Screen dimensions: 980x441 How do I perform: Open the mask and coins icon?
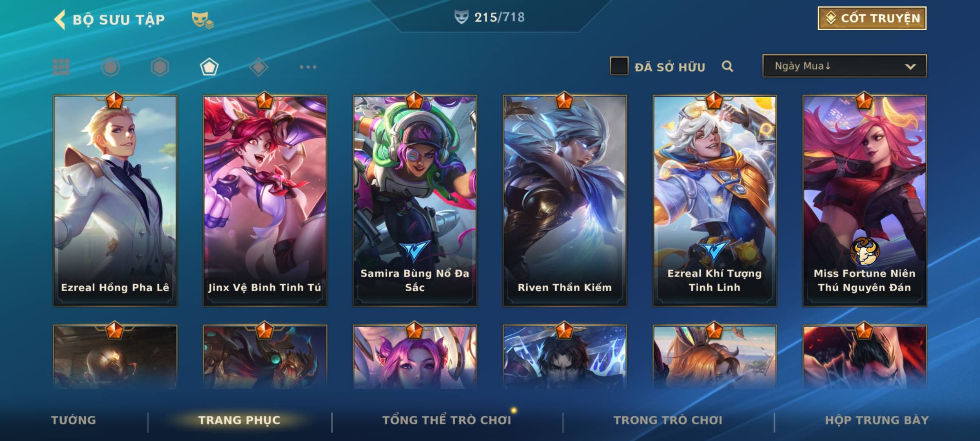[x=203, y=20]
